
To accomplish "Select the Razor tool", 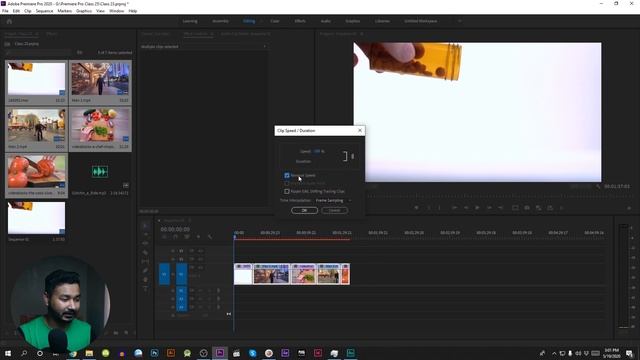I will (145, 252).
